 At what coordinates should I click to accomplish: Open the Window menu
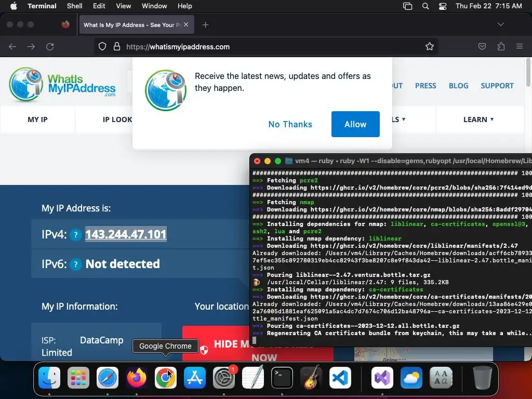(x=154, y=6)
